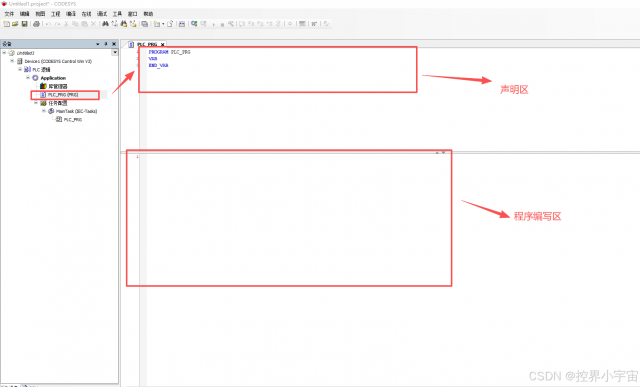Collapse the PLC 逻辑 tree node
Screen dimensions: 640x387
(x=20, y=69)
